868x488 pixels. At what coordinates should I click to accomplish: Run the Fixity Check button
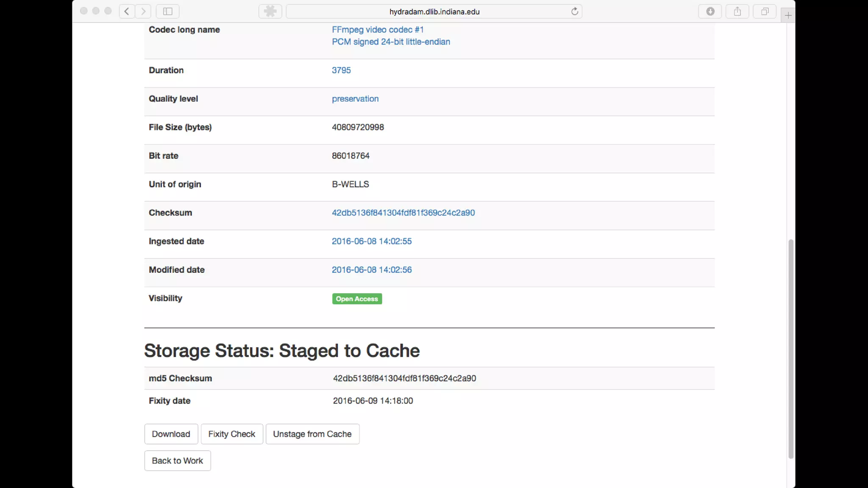[231, 434]
